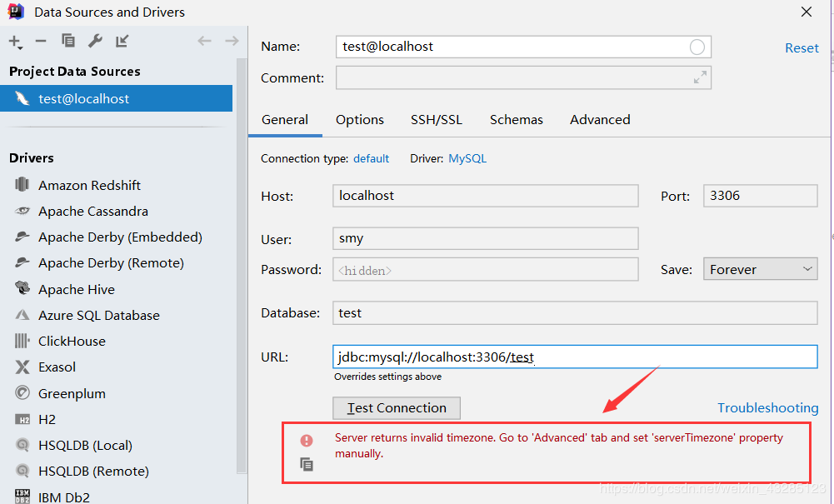Open the Troubleshooting link
This screenshot has width=834, height=504.
[x=767, y=407]
